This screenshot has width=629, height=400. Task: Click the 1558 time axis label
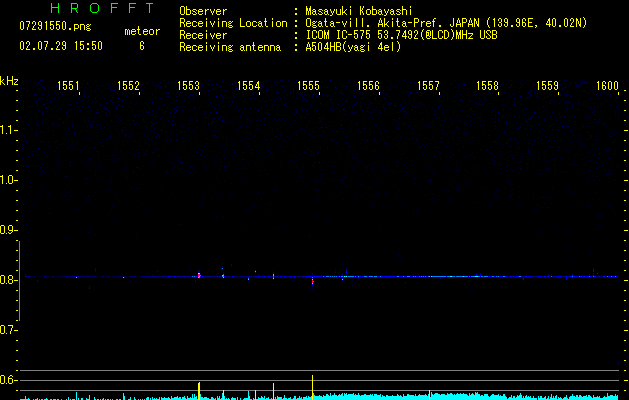point(487,86)
